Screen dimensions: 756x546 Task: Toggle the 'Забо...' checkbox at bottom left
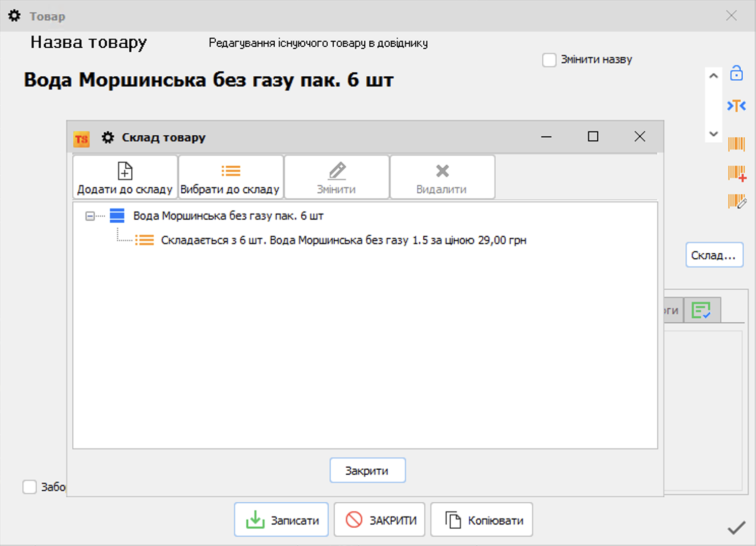[30, 487]
